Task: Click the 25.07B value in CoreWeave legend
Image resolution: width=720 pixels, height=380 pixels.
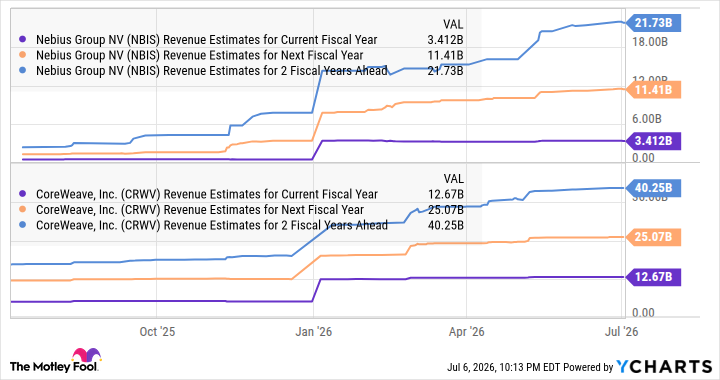Action: click(x=445, y=210)
